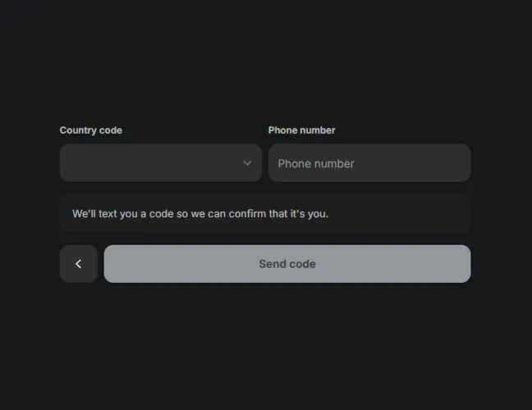The width and height of the screenshot is (532, 410).
Task: Click the "We'll text you a code" message
Action: pos(200,214)
